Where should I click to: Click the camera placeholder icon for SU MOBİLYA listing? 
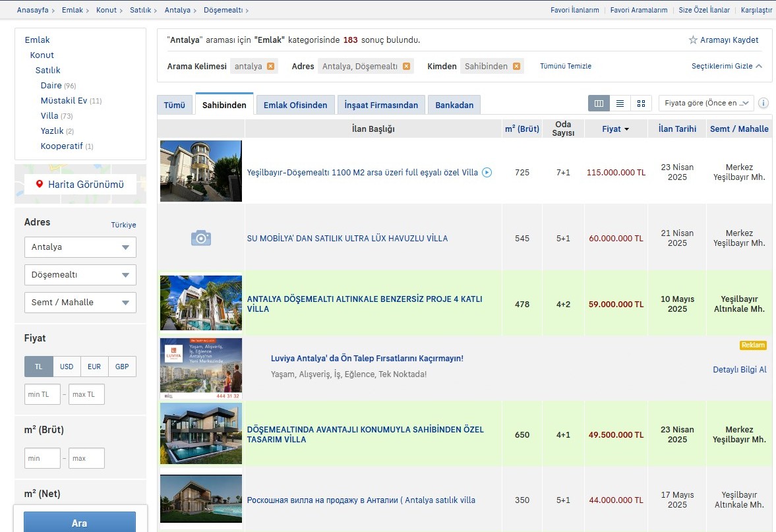pos(201,238)
